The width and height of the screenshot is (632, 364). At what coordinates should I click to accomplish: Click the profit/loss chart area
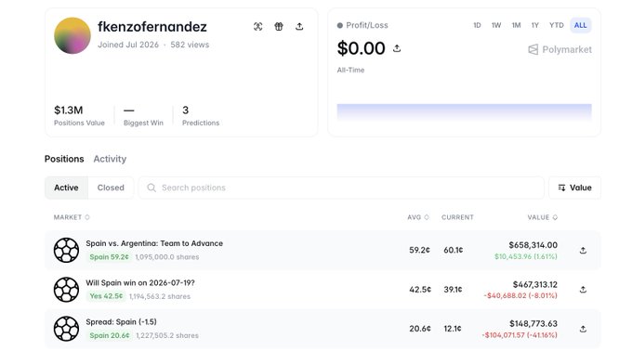465,112
